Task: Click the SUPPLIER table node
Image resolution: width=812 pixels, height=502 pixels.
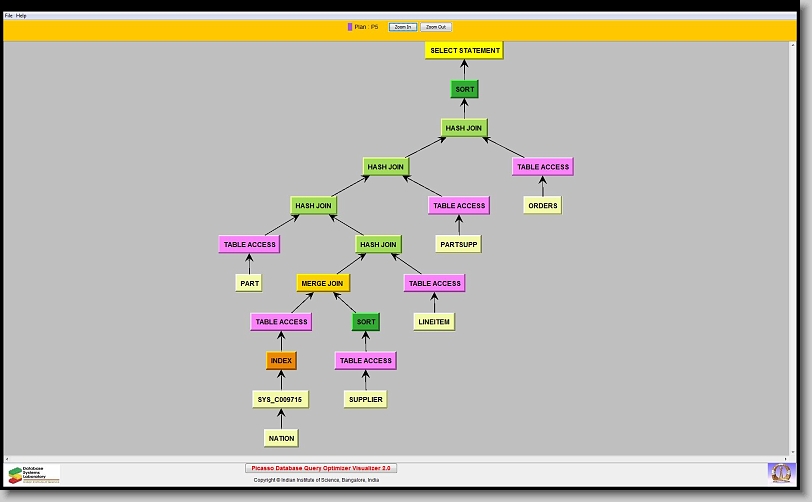Action: coord(365,399)
